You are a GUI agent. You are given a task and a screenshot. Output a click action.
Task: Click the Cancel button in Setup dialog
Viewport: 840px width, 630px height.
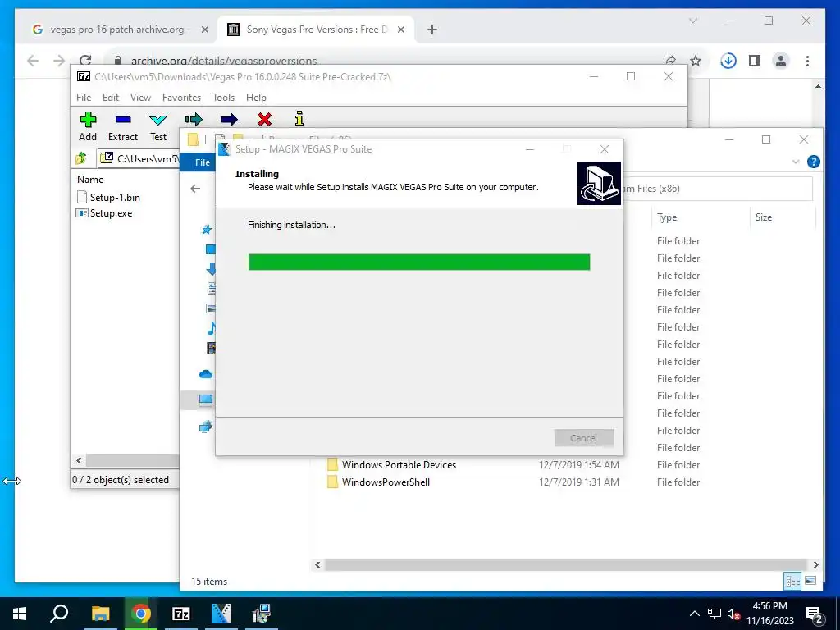click(584, 438)
